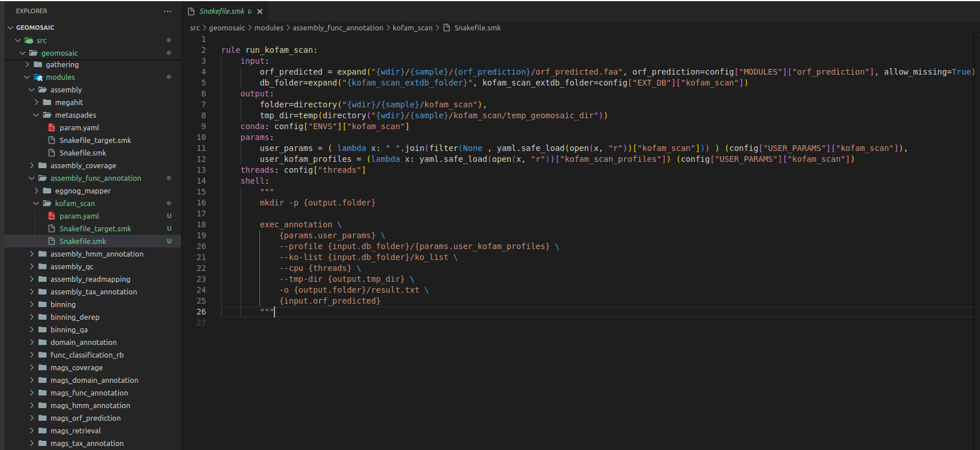Click 'threads: config["threads"]' code line
This screenshot has width=980, height=450.
303,170
